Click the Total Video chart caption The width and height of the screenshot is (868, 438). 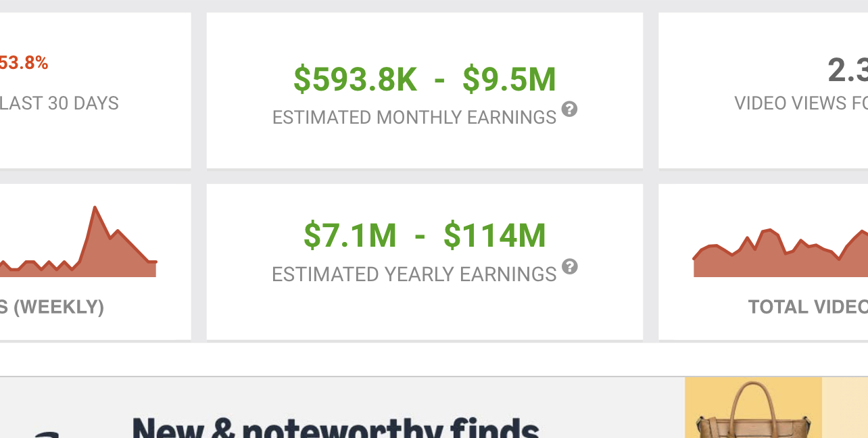[808, 307]
